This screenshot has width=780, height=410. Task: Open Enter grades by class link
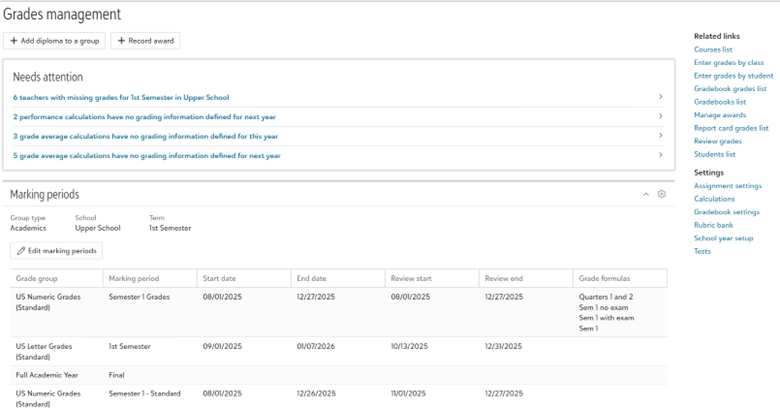(729, 63)
